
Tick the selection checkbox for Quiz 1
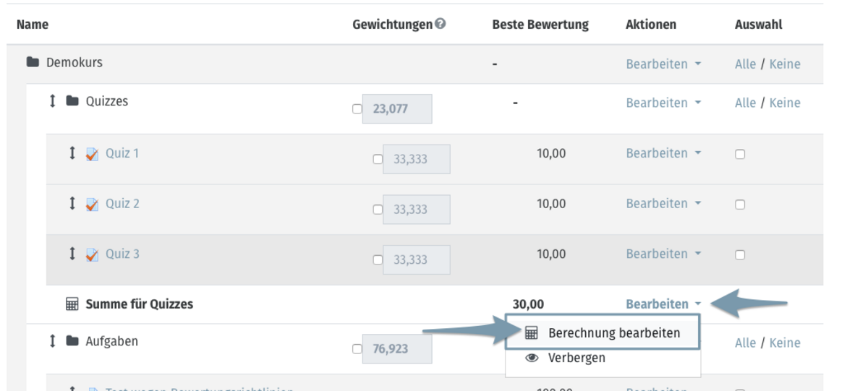coord(740,154)
